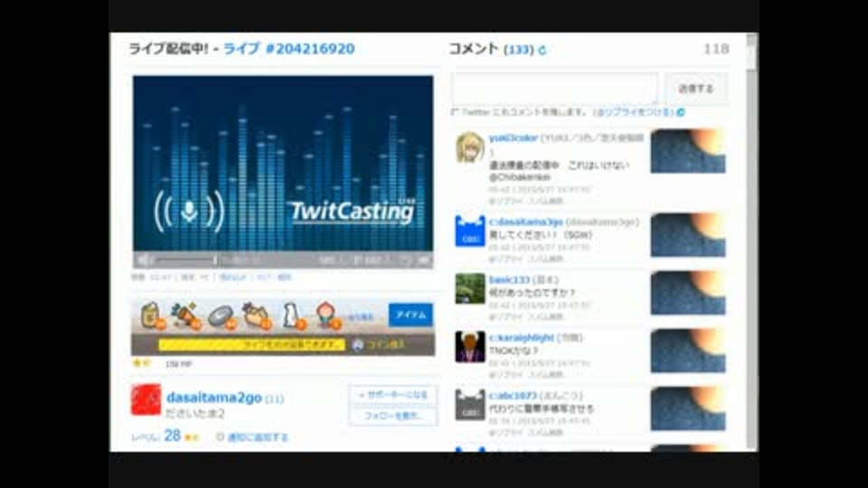Click the yellow striped progress bar
The image size is (868, 488).
pyautogui.click(x=252, y=344)
